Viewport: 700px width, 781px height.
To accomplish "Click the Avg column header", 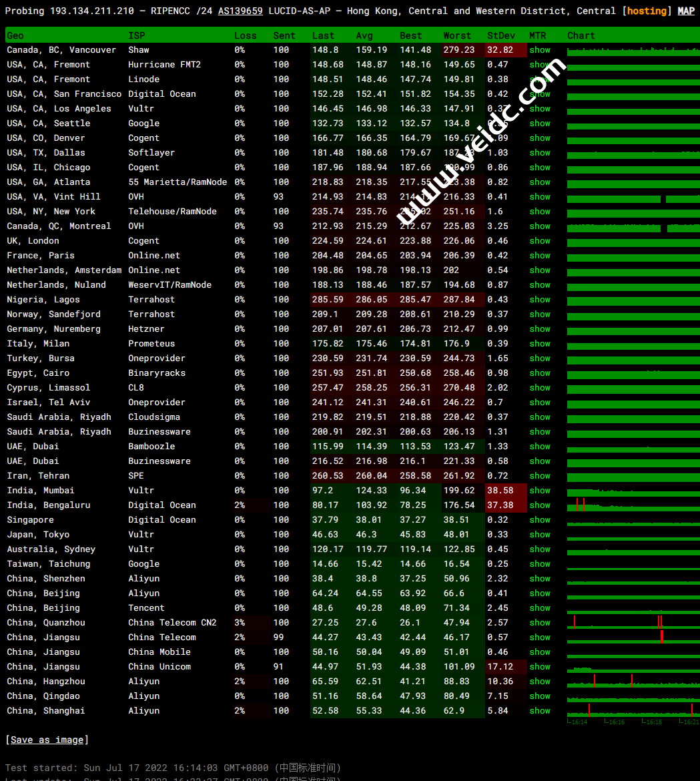I will coord(364,35).
